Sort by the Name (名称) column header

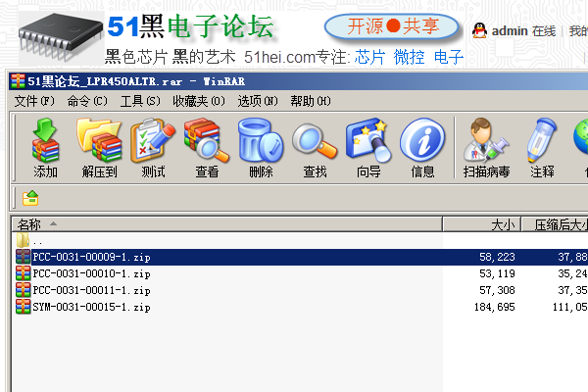(x=227, y=224)
